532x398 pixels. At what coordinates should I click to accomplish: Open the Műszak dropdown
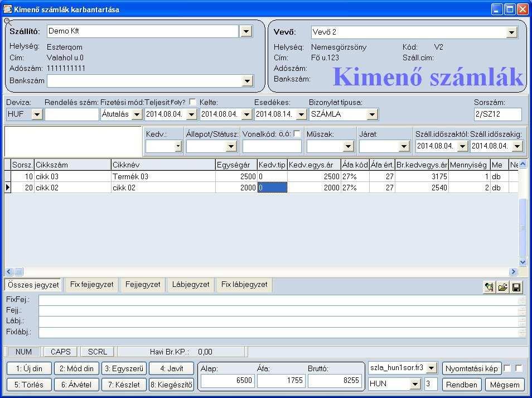348,147
